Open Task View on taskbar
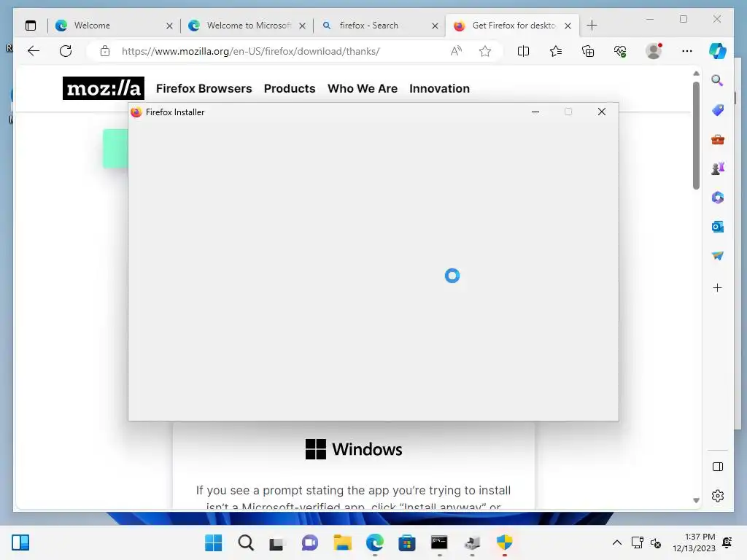The height and width of the screenshot is (560, 747). [276, 542]
